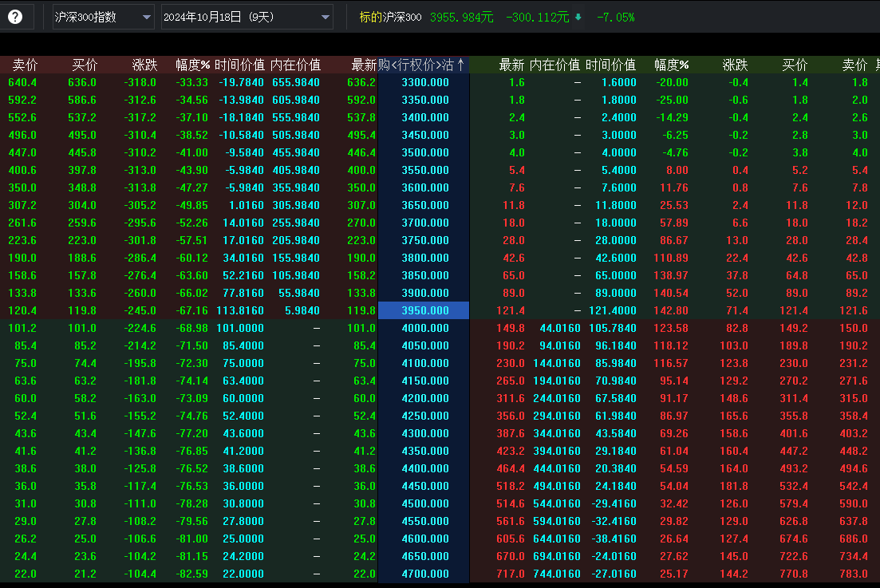Screen dimensions: 880x588
Task: Sort by put-side 幅度% column header
Action: click(x=671, y=65)
